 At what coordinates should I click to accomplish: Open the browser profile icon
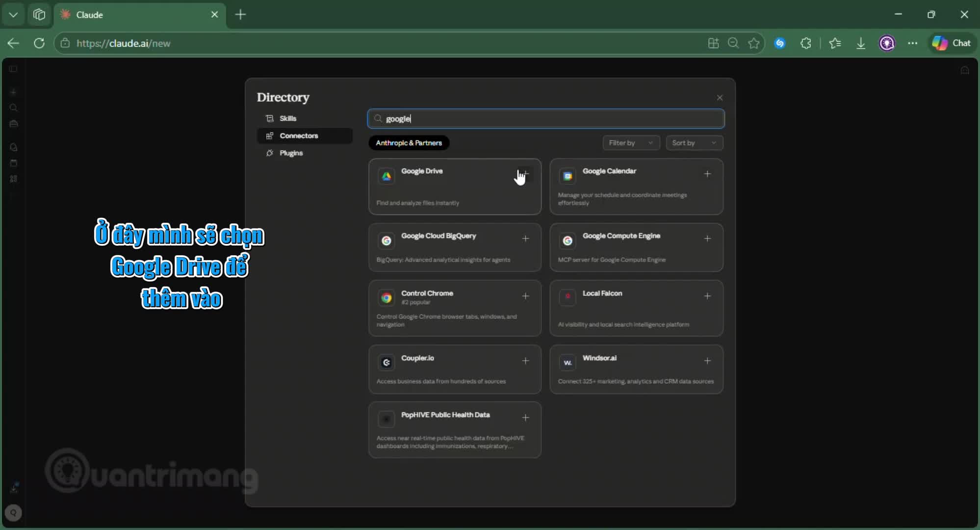pos(887,43)
